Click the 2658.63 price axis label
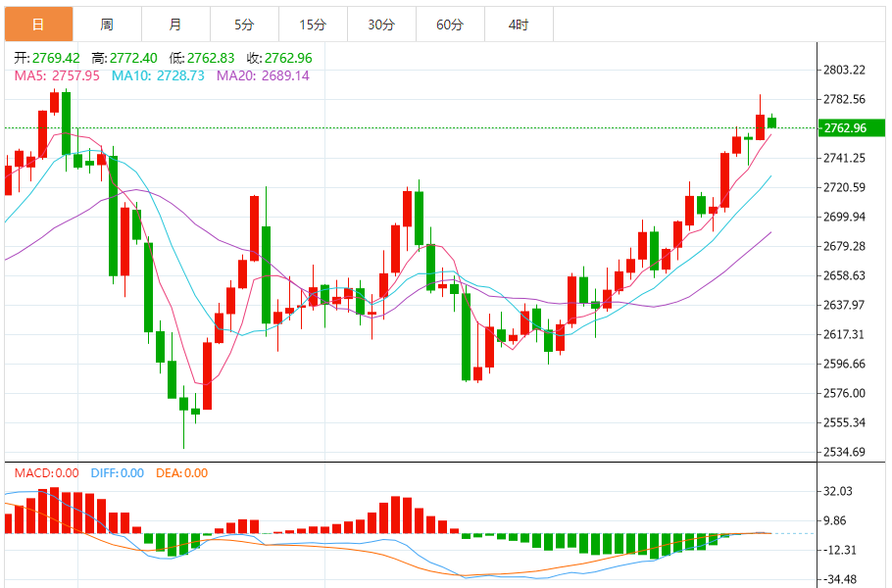 pyautogui.click(x=844, y=275)
